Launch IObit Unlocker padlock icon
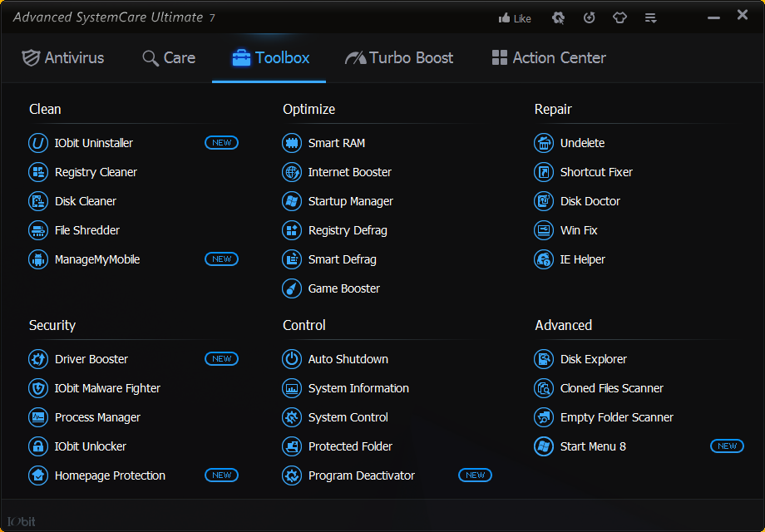This screenshot has width=765, height=532. tap(38, 446)
